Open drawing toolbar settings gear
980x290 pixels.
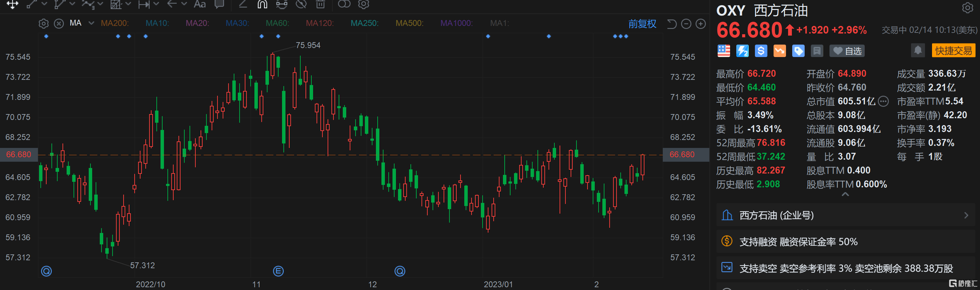(x=364, y=4)
